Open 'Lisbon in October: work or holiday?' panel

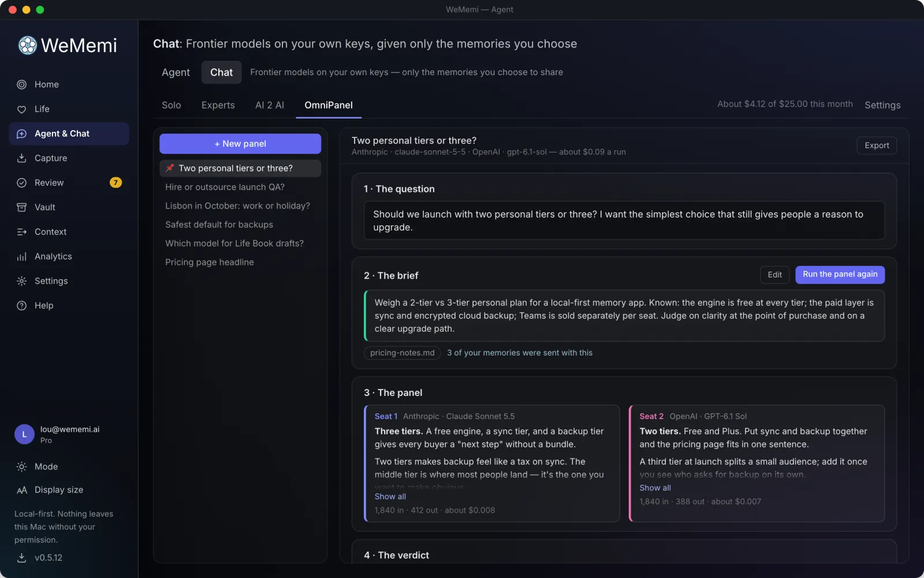[x=240, y=206]
